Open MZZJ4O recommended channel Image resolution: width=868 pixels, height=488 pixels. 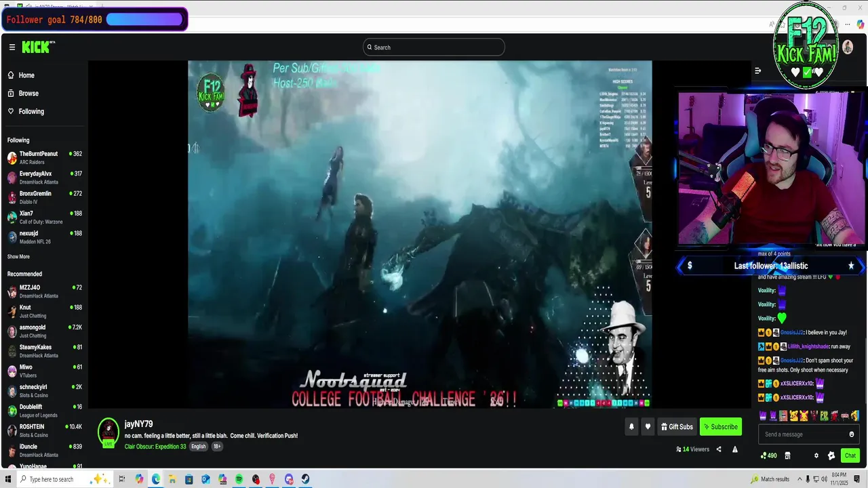[44, 291]
